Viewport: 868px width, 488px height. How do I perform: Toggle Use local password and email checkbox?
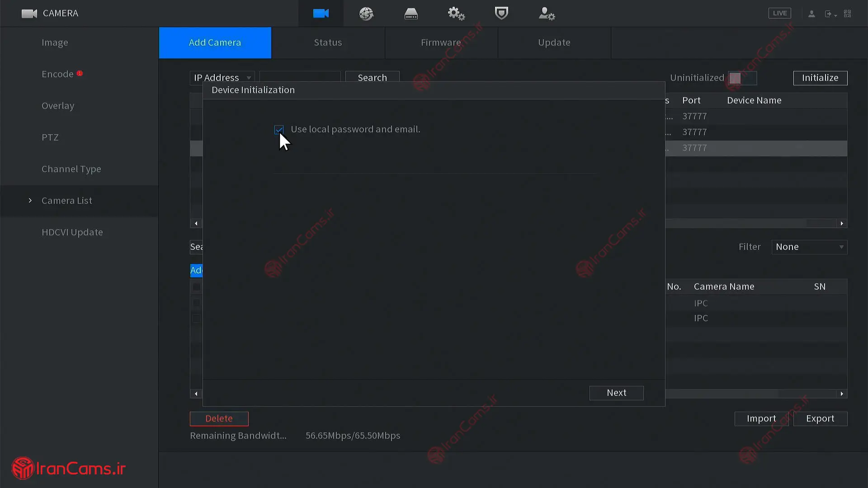point(279,130)
